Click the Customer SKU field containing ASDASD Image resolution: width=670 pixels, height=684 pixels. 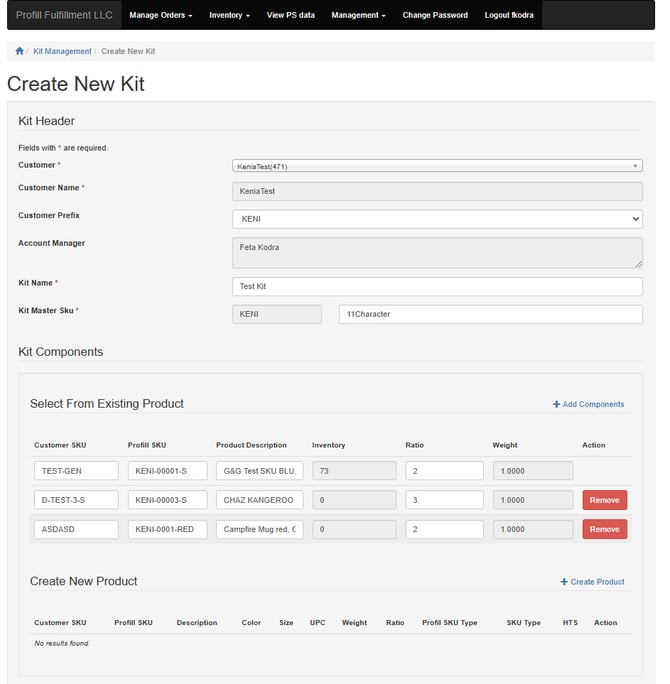[x=76, y=529]
